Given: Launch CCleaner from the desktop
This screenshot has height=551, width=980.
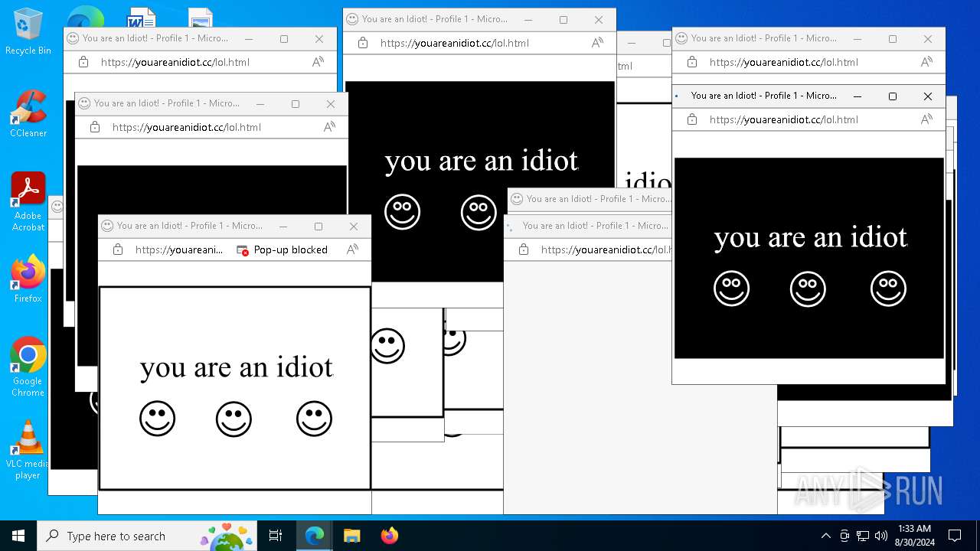Looking at the screenshot, I should pos(28,113).
